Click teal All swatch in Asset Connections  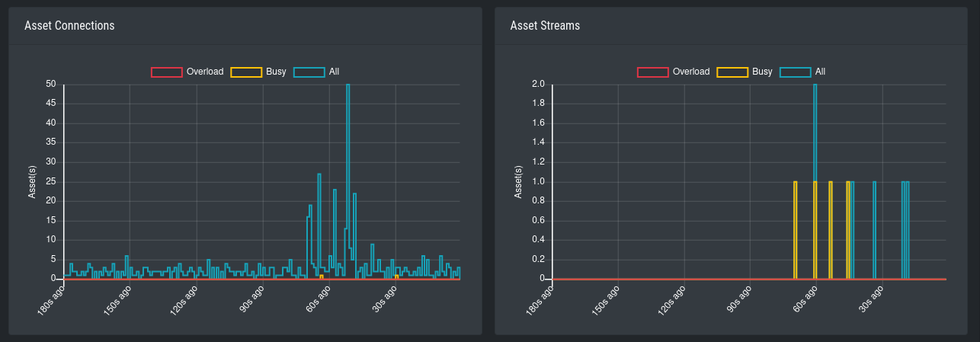click(310, 72)
